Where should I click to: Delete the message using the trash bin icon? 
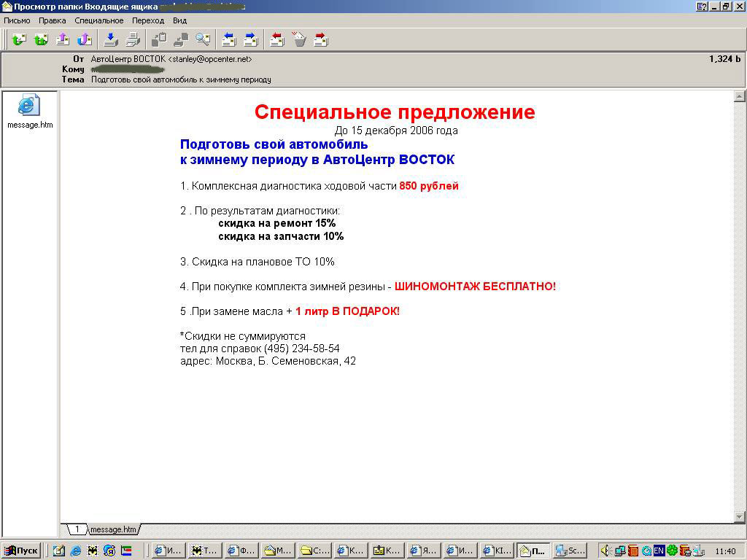coord(298,39)
